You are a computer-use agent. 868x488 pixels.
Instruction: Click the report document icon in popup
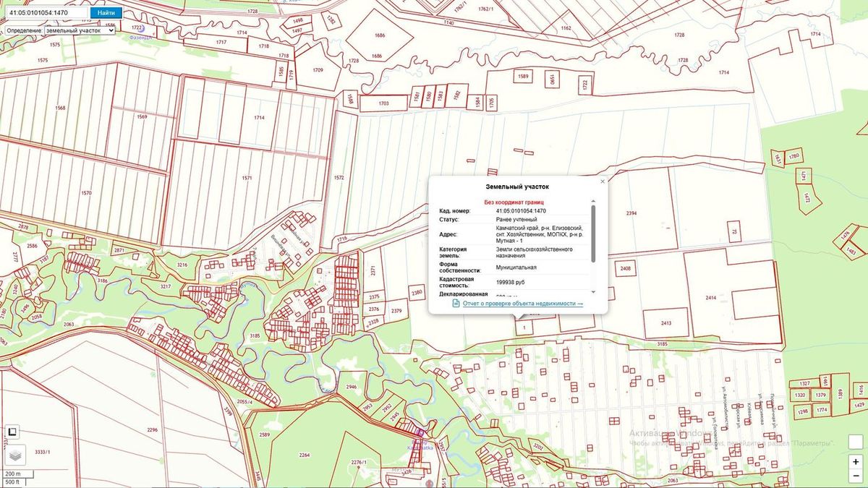click(456, 304)
